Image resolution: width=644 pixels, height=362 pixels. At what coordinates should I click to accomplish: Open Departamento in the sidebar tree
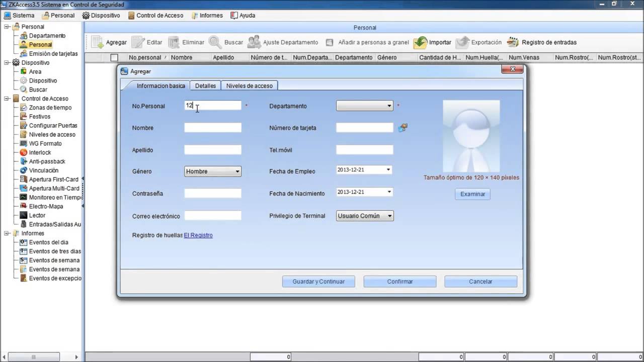click(x=47, y=36)
